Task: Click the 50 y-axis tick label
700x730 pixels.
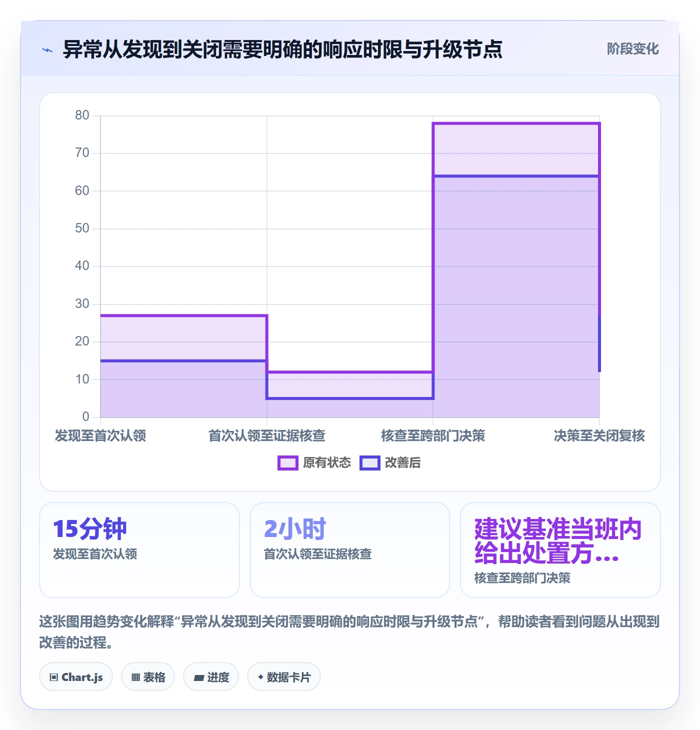Action: point(82,228)
